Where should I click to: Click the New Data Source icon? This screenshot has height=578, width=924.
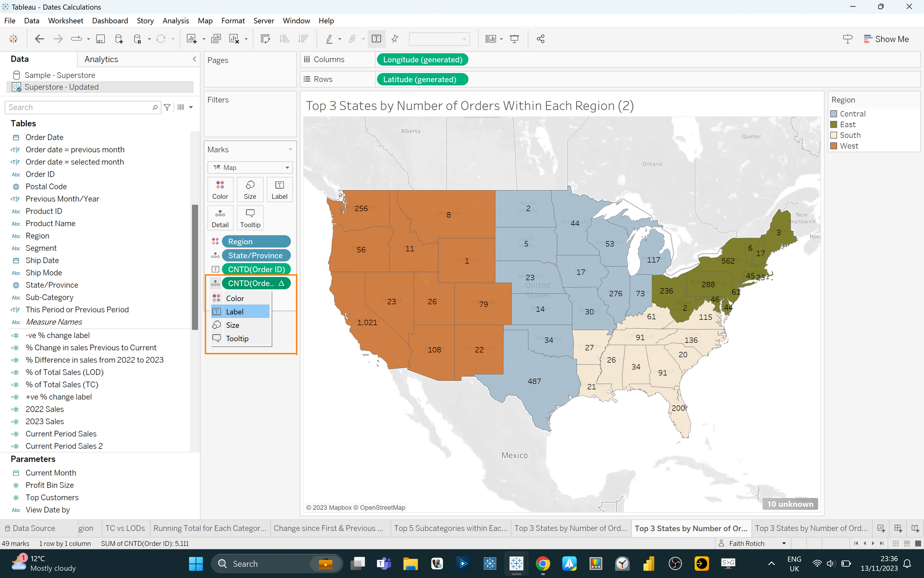click(119, 39)
